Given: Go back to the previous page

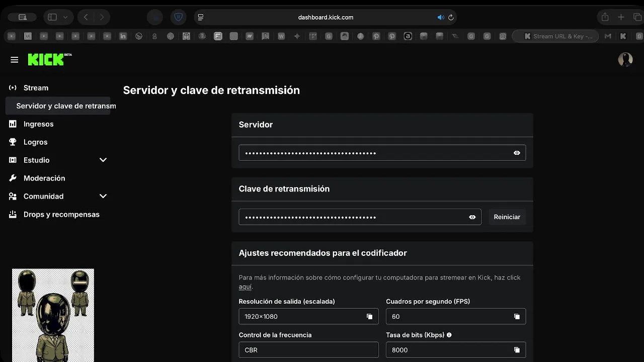Looking at the screenshot, I should click(x=86, y=17).
